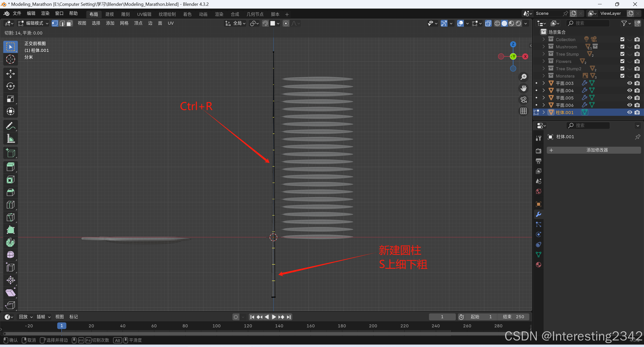The height and width of the screenshot is (347, 644).
Task: Toggle X-ray display in header
Action: click(x=488, y=23)
